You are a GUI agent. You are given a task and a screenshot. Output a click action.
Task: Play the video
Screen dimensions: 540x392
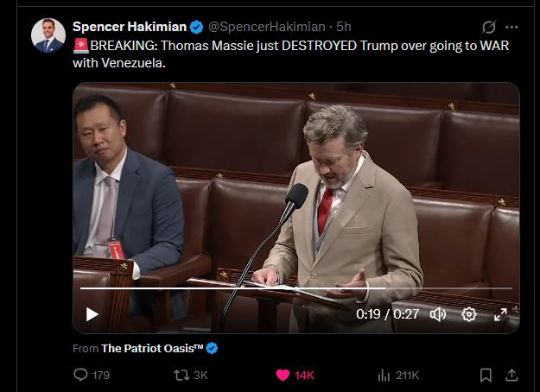click(x=92, y=314)
